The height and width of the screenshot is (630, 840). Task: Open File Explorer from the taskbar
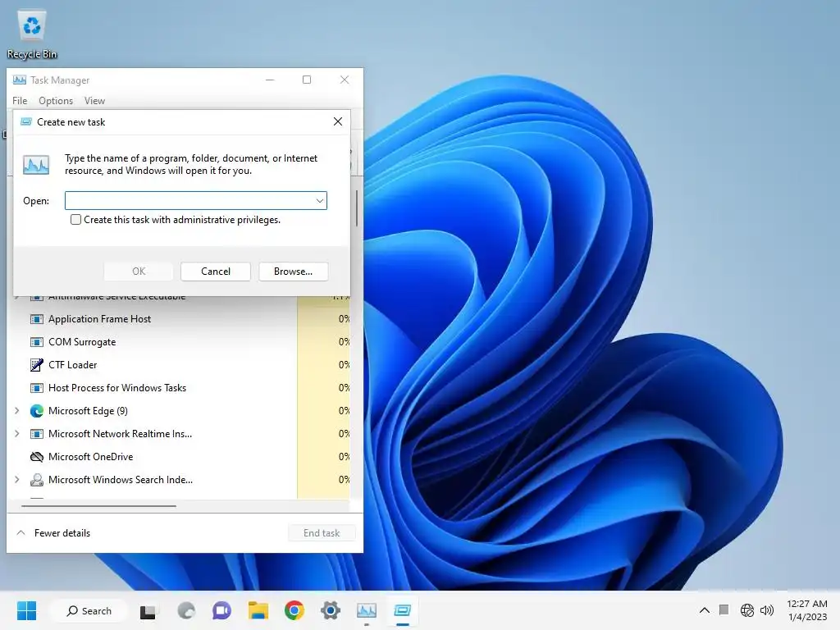point(258,610)
